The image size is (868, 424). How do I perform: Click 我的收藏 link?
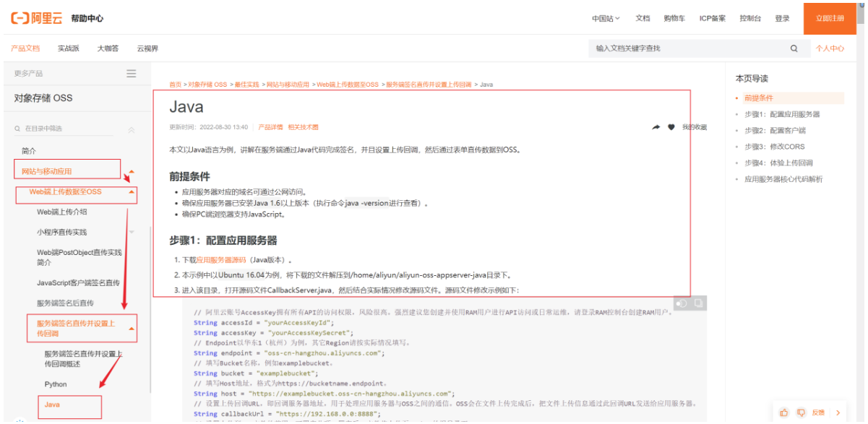(694, 127)
